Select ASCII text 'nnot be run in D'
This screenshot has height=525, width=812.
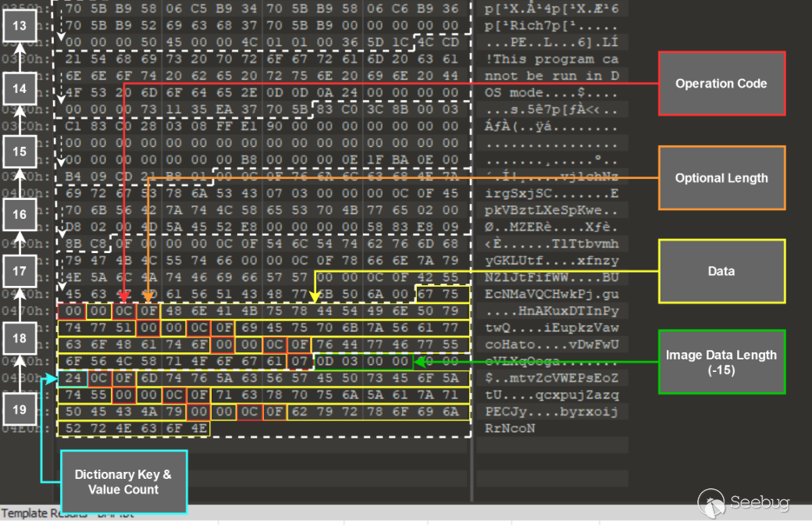(551, 76)
